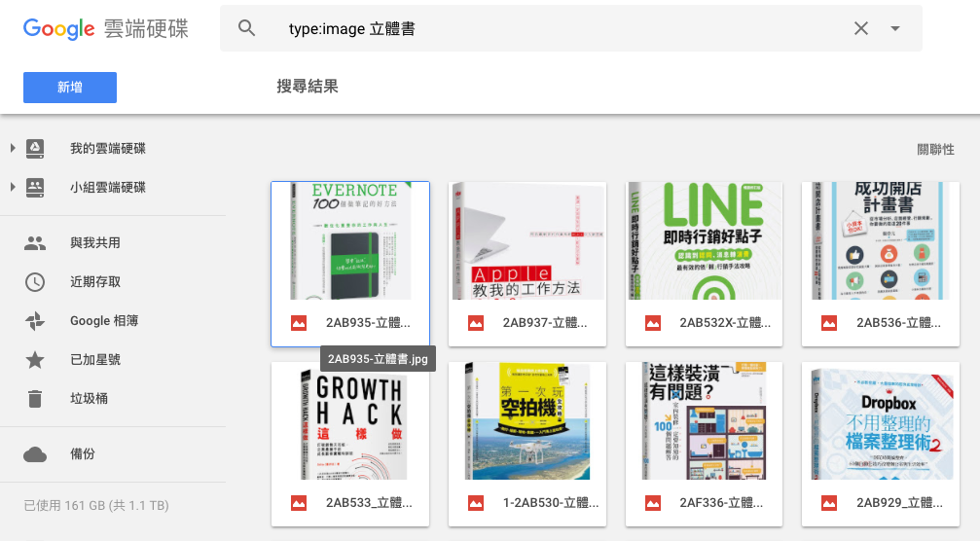Click image icon beside 2AB532X-立體
980x541 pixels.
(652, 323)
